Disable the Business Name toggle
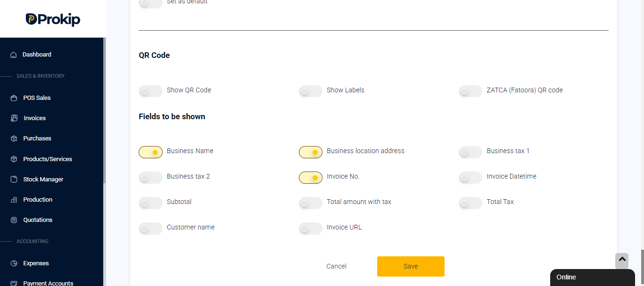The width and height of the screenshot is (644, 286). click(x=150, y=152)
